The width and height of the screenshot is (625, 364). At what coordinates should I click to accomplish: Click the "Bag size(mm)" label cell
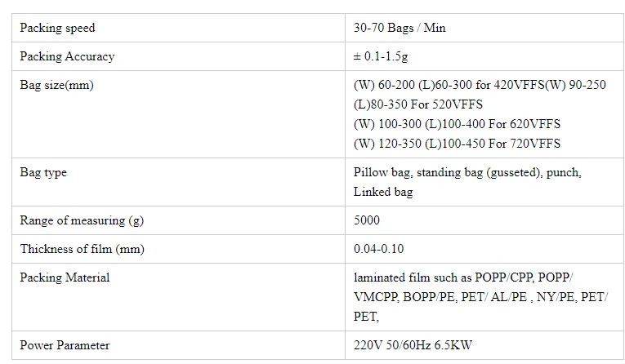click(x=56, y=86)
